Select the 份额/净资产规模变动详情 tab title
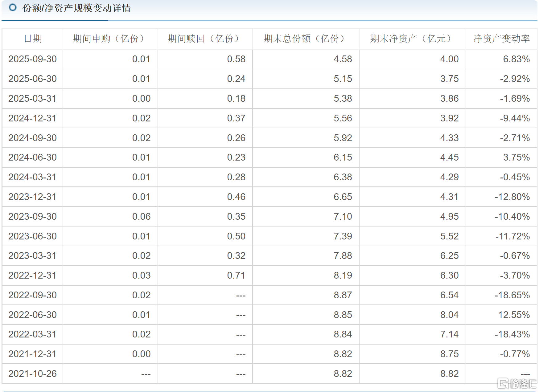The width and height of the screenshot is (539, 392). pos(76,9)
